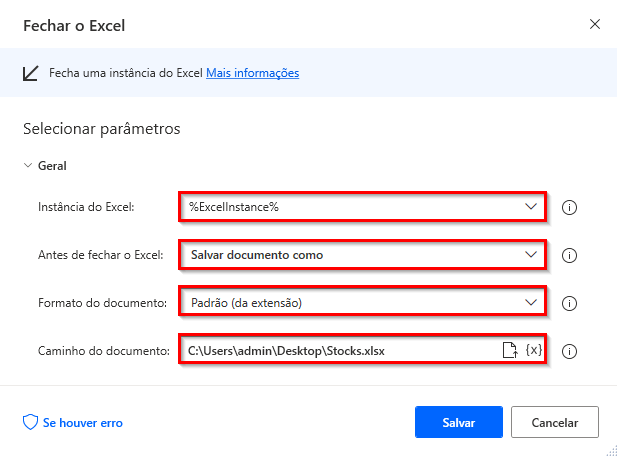Open the Instância do Excel dropdown
The width and height of the screenshot is (617, 456).
point(362,207)
